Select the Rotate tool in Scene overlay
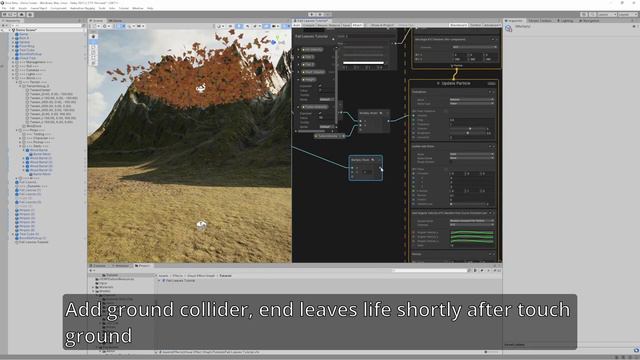Viewport: 640px width, 360px height. (93, 47)
